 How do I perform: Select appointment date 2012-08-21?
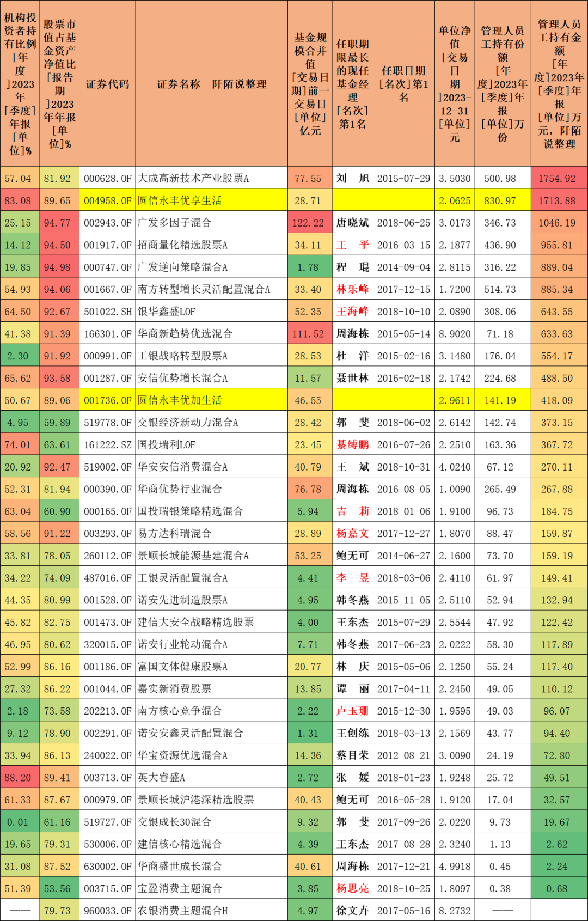pos(403,756)
